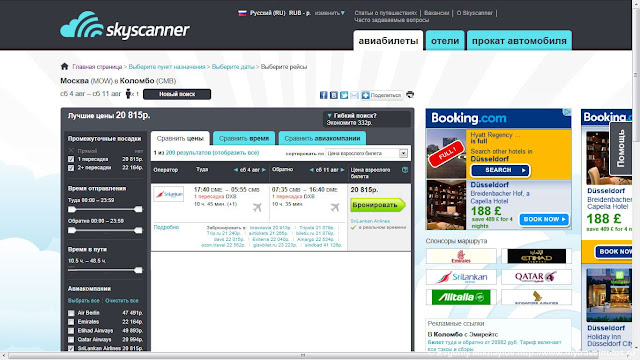Click the help question icon beside price column
Screen dimensions: 640x360
405,170
